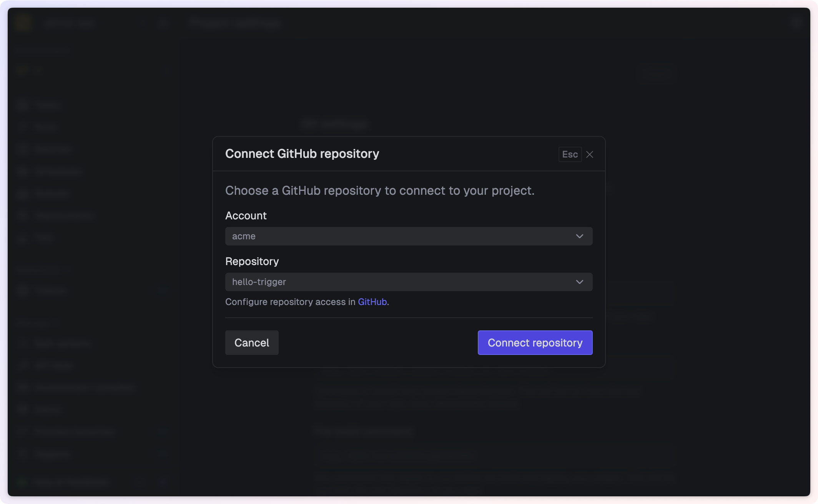818x504 pixels.
Task: Click the Connect repository button
Action: pyautogui.click(x=535, y=343)
